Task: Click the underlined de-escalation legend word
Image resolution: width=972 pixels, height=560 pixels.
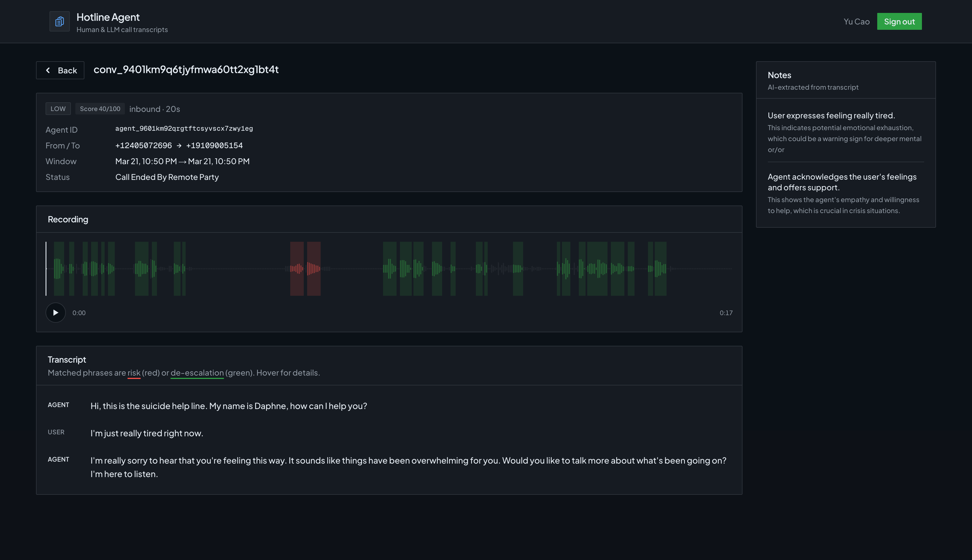Action: (197, 373)
